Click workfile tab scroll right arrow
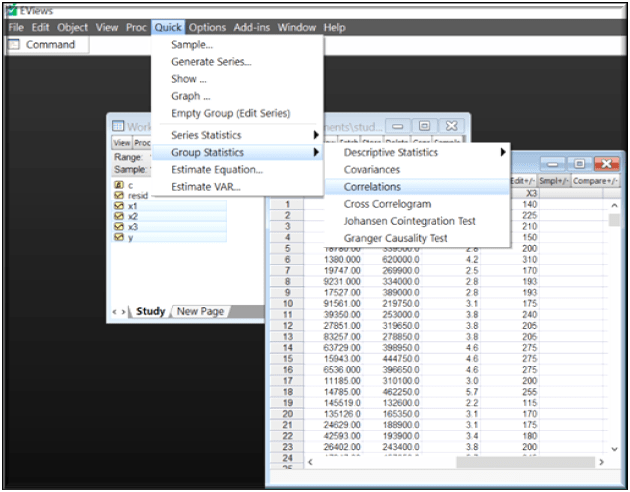Screen dimensions: 630x492 pos(123,312)
